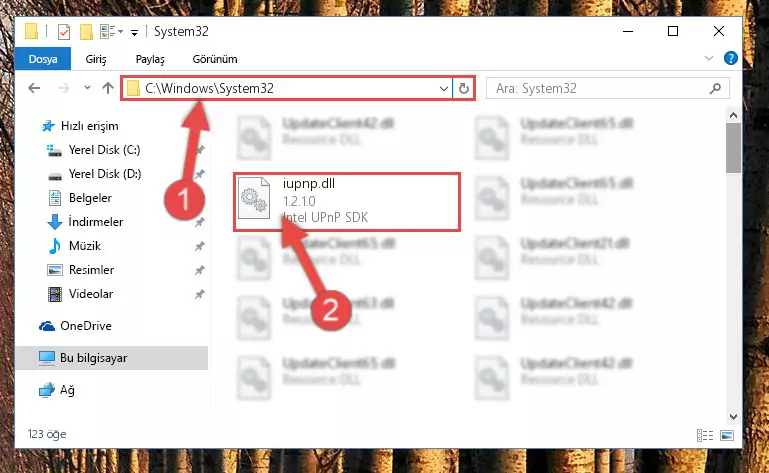Switch to the Görünüm tab
Screen dimensions: 769x473
215,59
